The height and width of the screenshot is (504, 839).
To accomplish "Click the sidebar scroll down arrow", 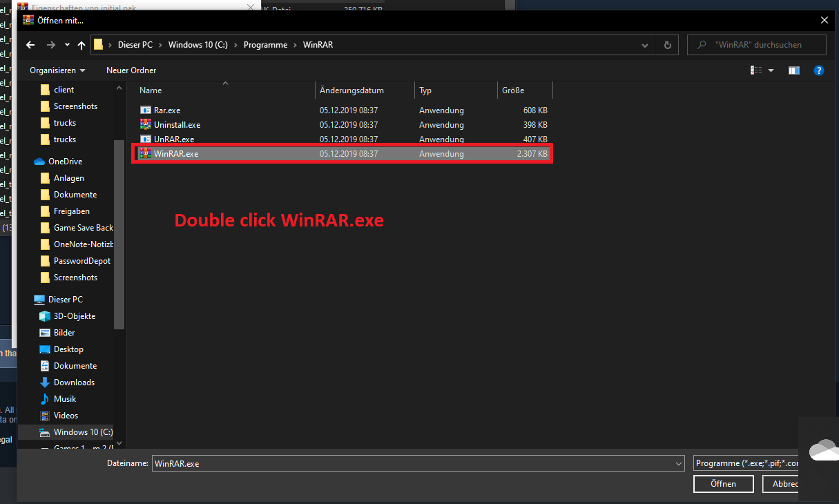I will [119, 443].
